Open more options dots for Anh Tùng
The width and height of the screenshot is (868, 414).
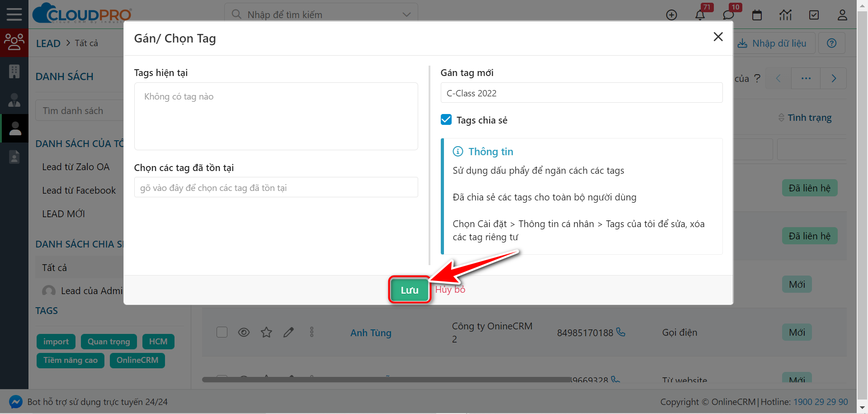point(311,333)
